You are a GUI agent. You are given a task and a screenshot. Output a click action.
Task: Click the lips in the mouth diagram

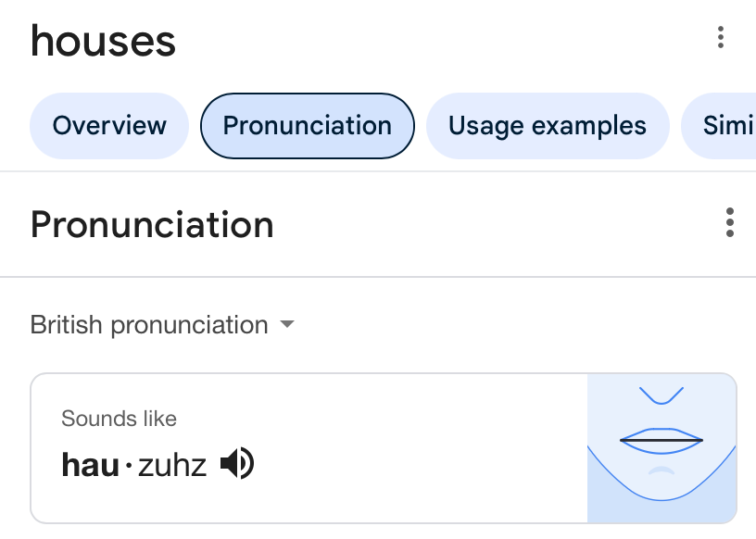click(x=661, y=441)
